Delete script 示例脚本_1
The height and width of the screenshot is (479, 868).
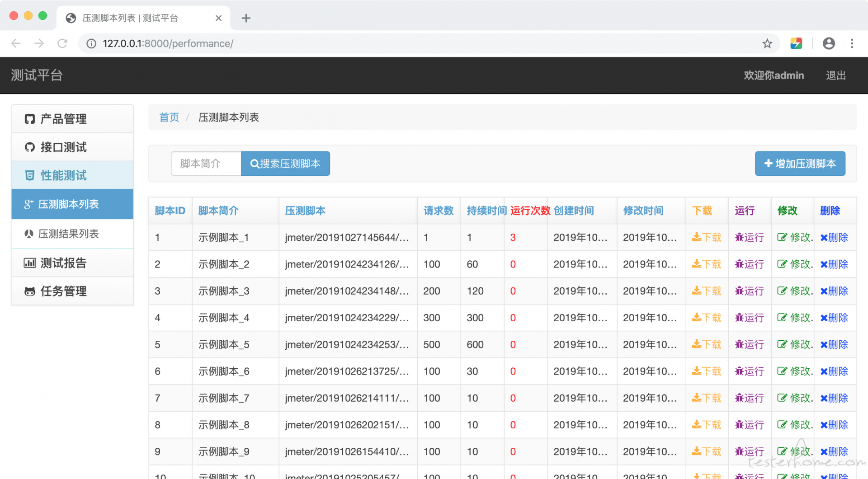(x=834, y=238)
